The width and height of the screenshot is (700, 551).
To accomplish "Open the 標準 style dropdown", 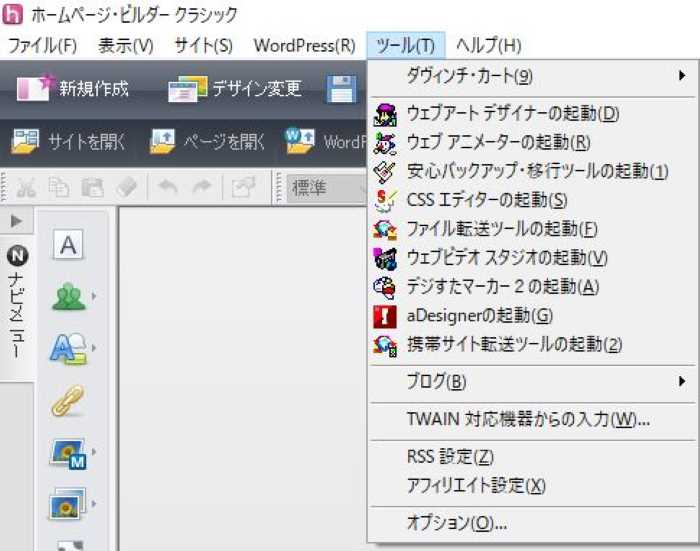I will coord(327,188).
